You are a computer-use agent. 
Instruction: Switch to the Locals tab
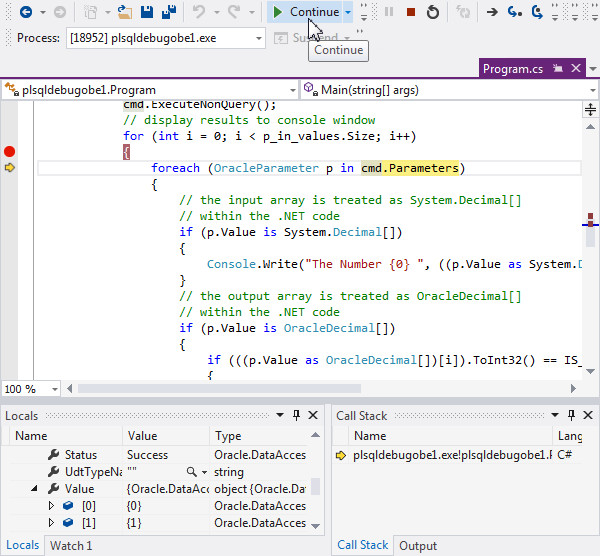pos(23,545)
